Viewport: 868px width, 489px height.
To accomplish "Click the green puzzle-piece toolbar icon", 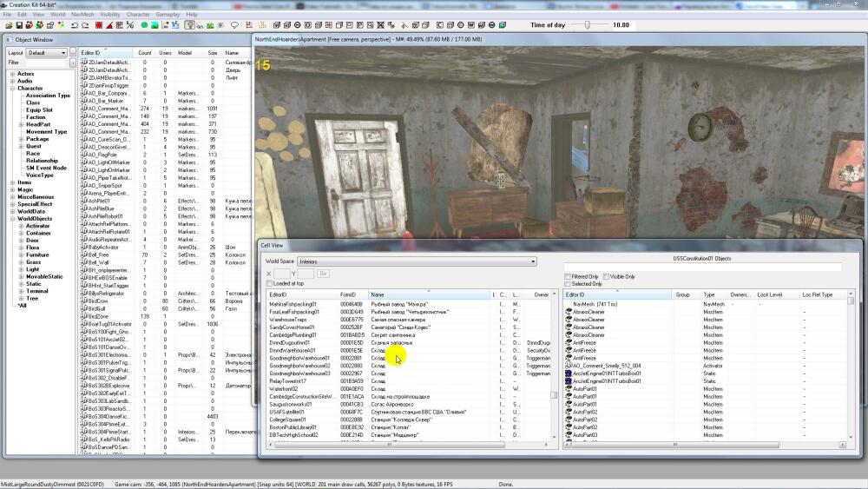I will coord(39,25).
